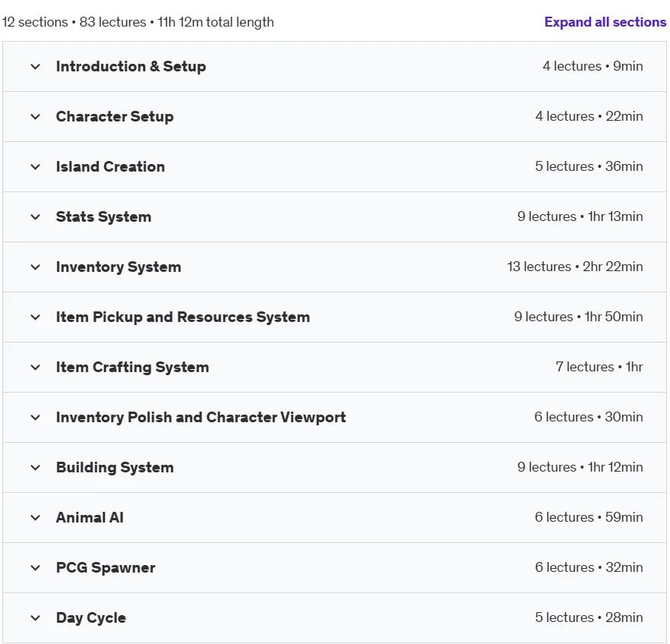Click Day Cycle section title text
This screenshot has width=670, height=644.
click(90, 618)
